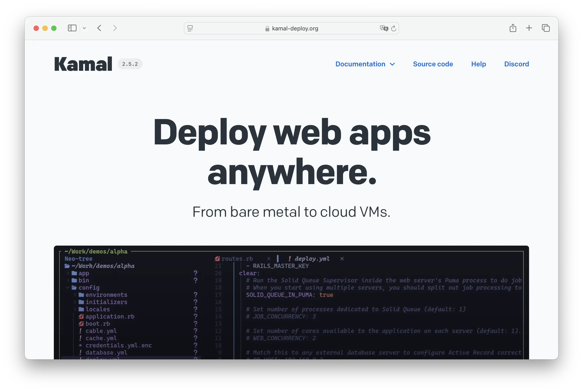This screenshot has height=392, width=583.
Task: Click the lock icon in address bar
Action: click(267, 29)
